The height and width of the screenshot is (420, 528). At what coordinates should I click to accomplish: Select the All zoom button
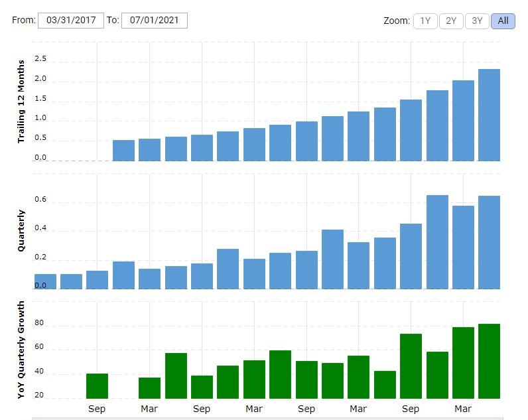pyautogui.click(x=503, y=21)
